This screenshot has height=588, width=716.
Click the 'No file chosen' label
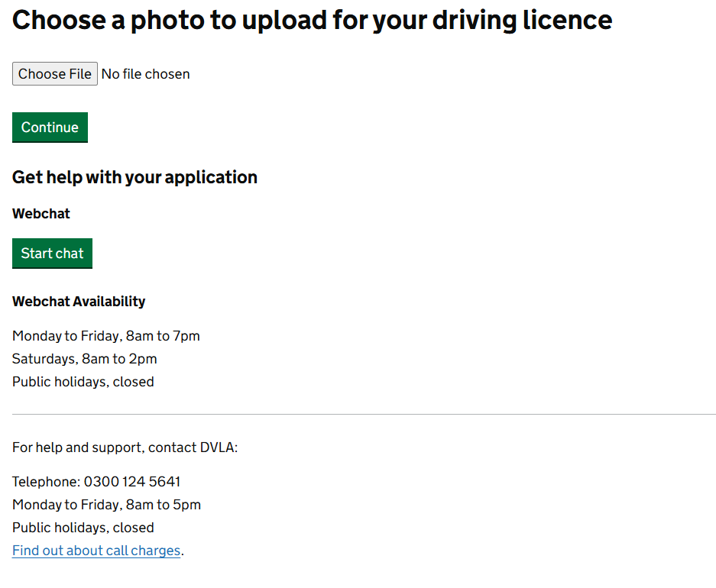(x=145, y=74)
